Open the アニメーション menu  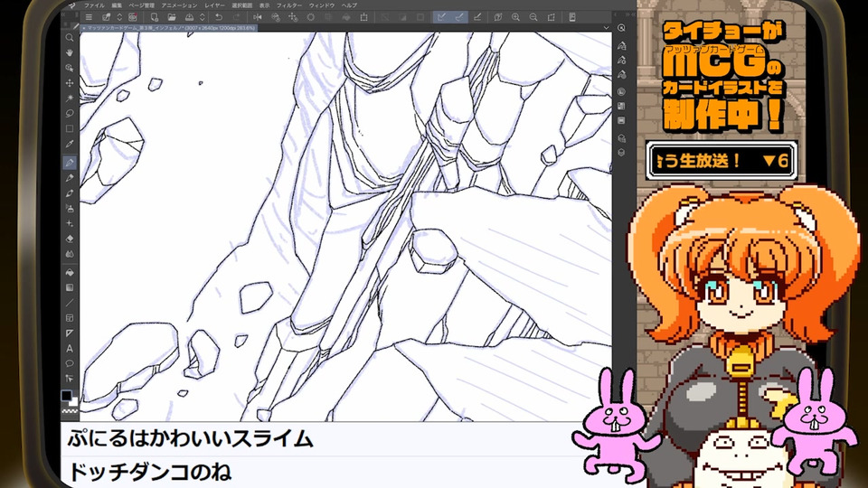click(179, 5)
